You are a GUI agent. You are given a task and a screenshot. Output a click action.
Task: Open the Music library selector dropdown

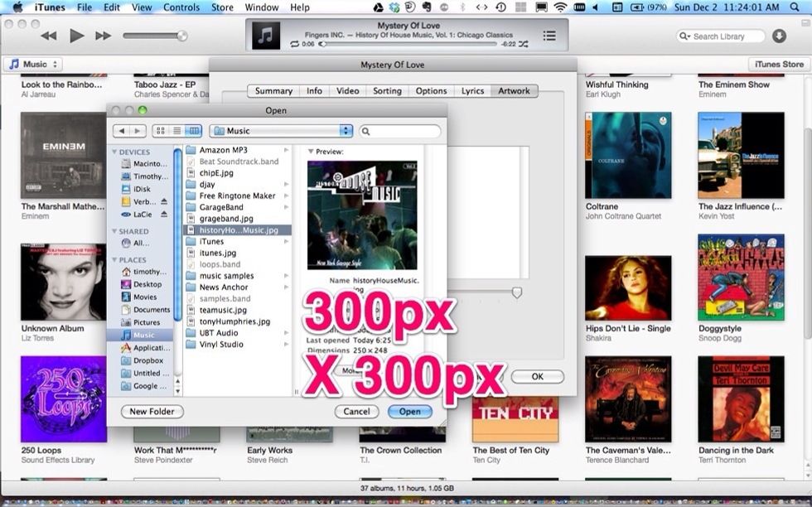point(34,64)
